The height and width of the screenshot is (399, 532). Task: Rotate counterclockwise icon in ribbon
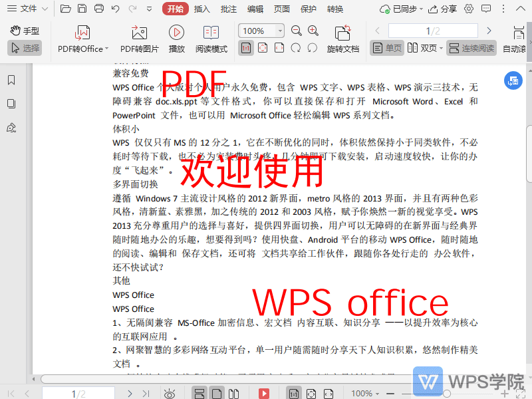tap(312, 48)
